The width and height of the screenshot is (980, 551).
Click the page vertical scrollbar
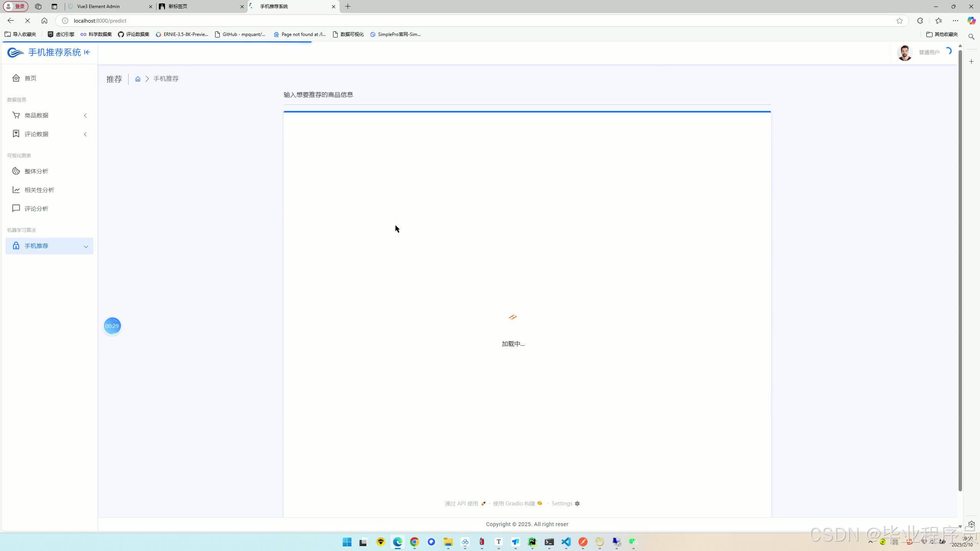[960, 271]
